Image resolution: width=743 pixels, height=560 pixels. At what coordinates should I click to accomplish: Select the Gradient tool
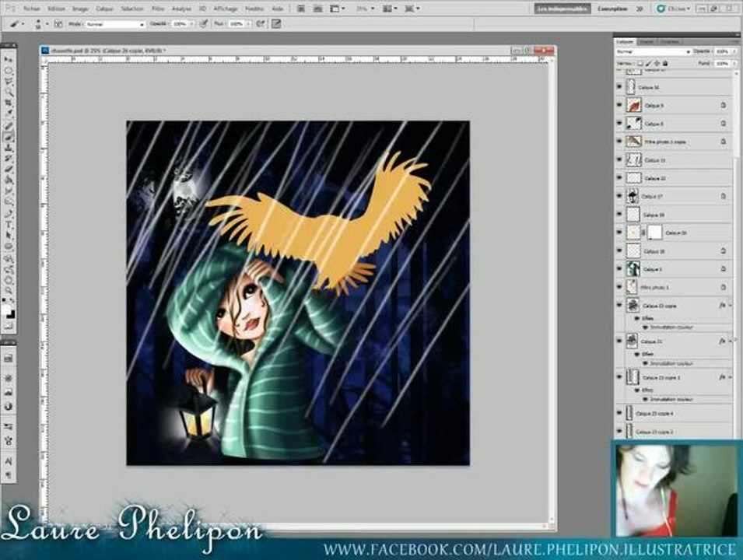click(9, 180)
